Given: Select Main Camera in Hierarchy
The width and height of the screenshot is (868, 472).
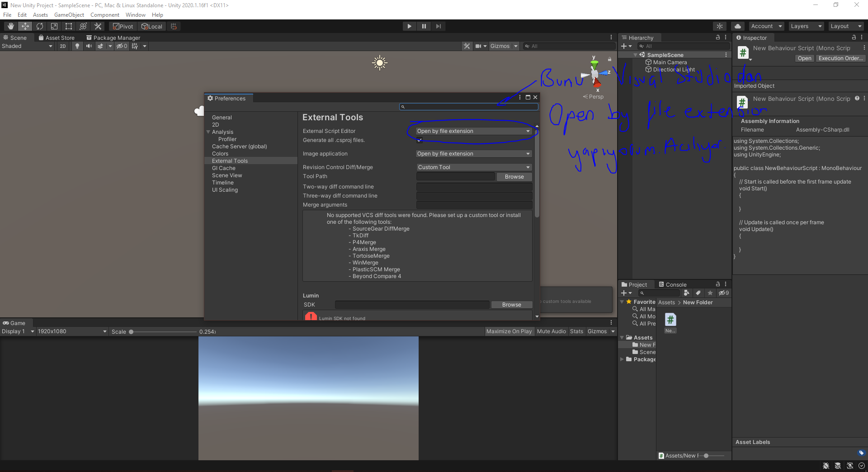Looking at the screenshot, I should click(670, 62).
